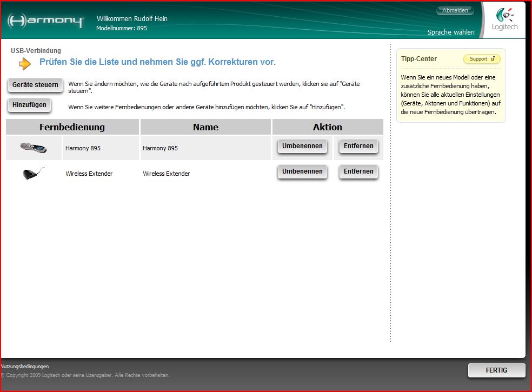The width and height of the screenshot is (532, 392).
Task: Remove the Harmony 895 via Entfernen
Action: coord(358,146)
